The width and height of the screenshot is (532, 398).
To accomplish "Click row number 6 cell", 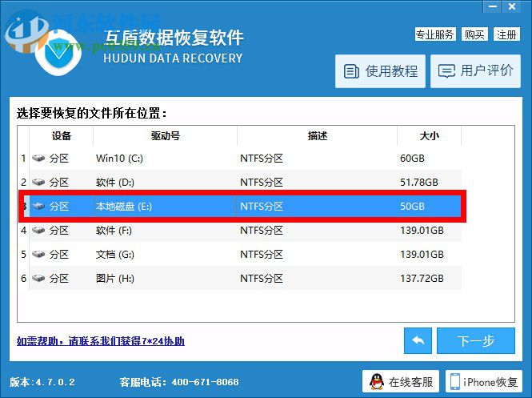I will [x=23, y=279].
